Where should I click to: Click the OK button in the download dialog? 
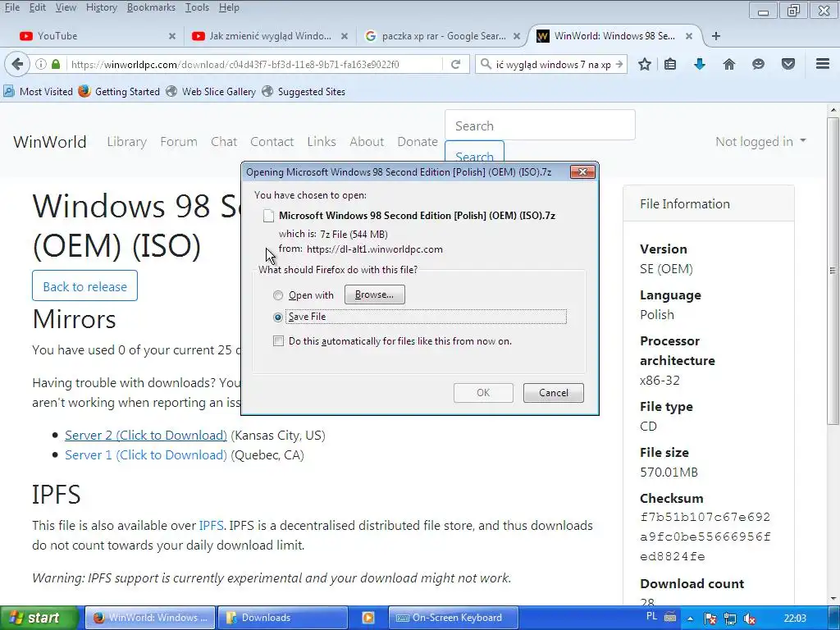click(483, 393)
